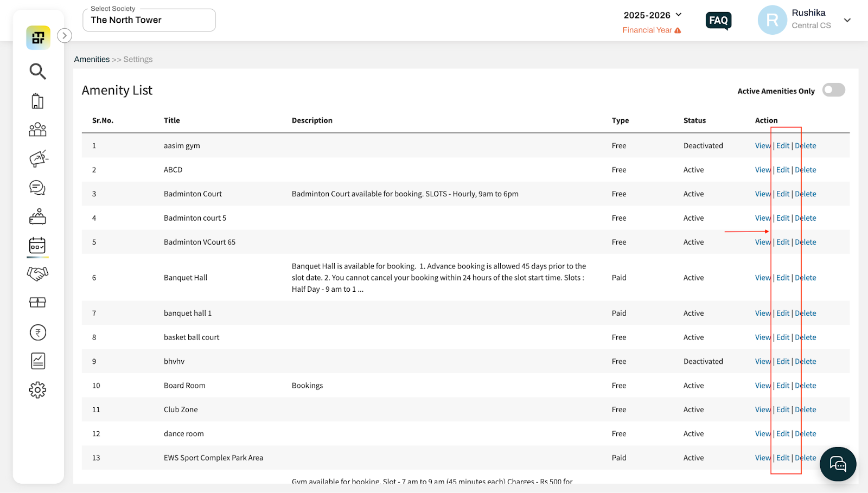Open the app logo home icon
This screenshot has height=493, width=868.
tap(38, 37)
